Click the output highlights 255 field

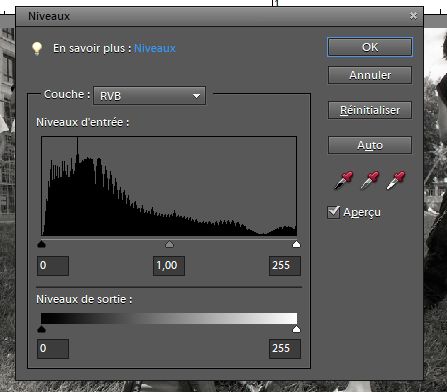point(285,349)
